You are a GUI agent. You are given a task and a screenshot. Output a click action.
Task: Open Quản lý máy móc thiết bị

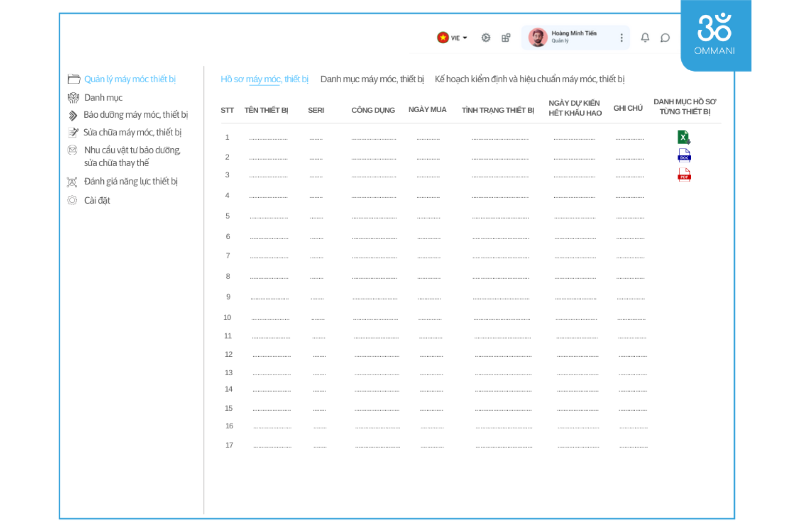pyautogui.click(x=129, y=79)
